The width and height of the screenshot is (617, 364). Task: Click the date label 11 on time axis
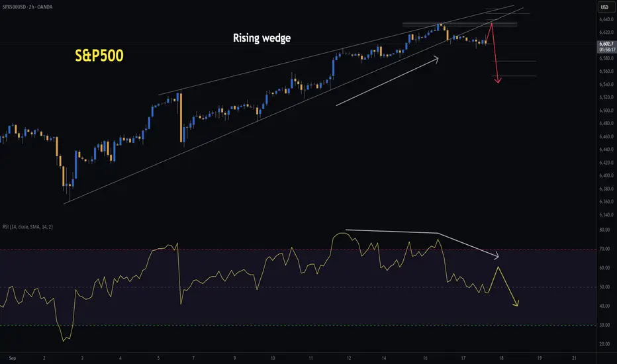tap(310, 358)
